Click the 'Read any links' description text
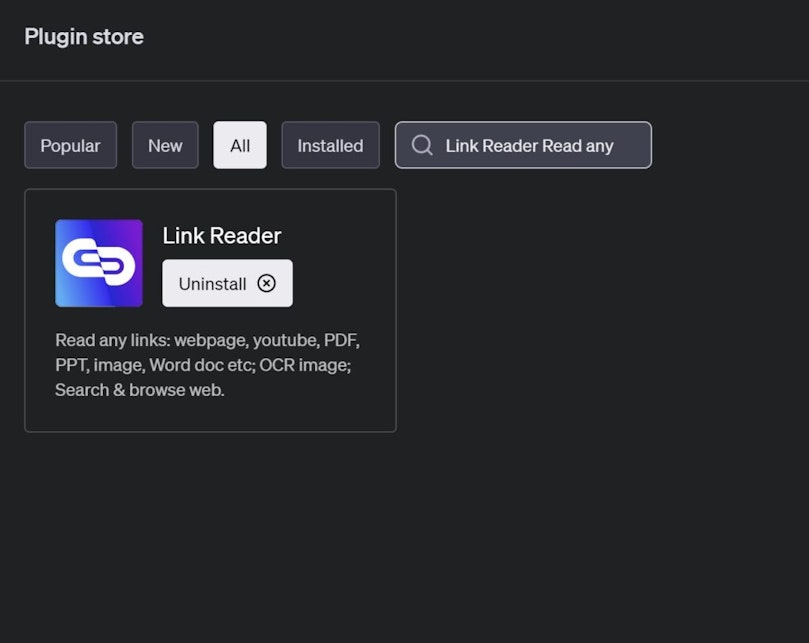 (x=207, y=365)
